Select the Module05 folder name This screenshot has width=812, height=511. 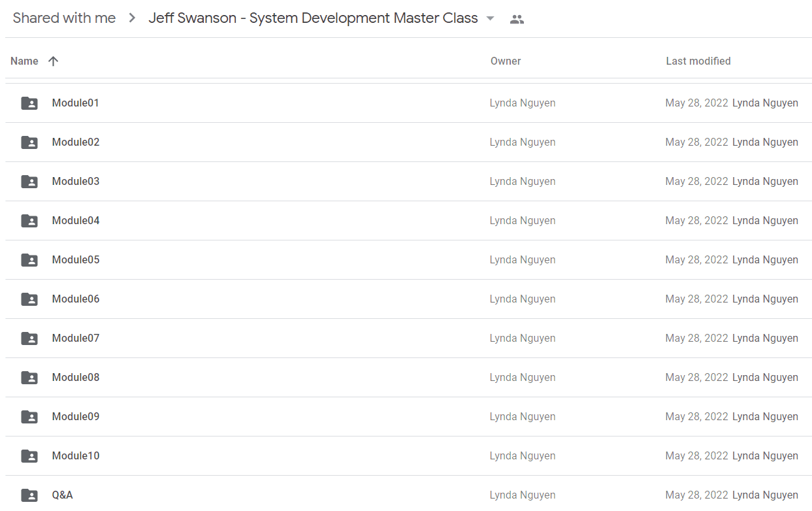tap(76, 260)
